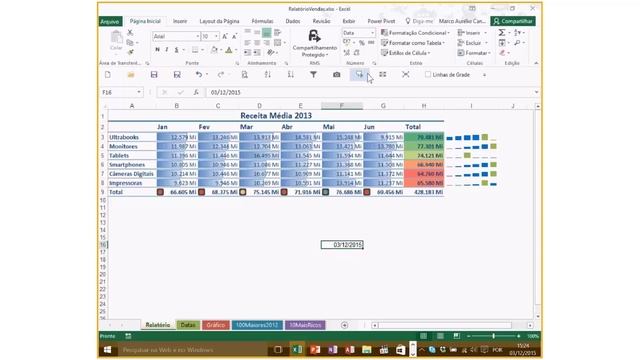
Task: Click the sort ascending icon
Action: tap(268, 75)
